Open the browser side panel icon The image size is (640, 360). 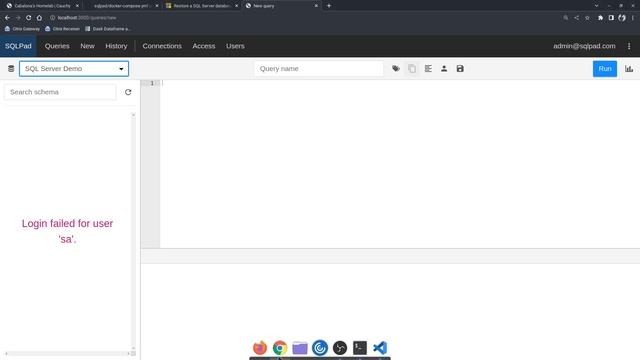click(611, 18)
